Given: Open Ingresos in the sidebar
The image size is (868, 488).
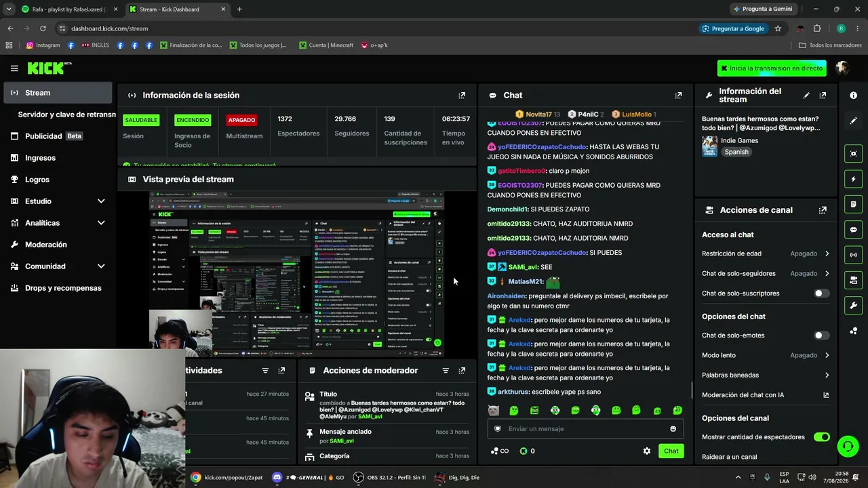Looking at the screenshot, I should pyautogui.click(x=58, y=158).
